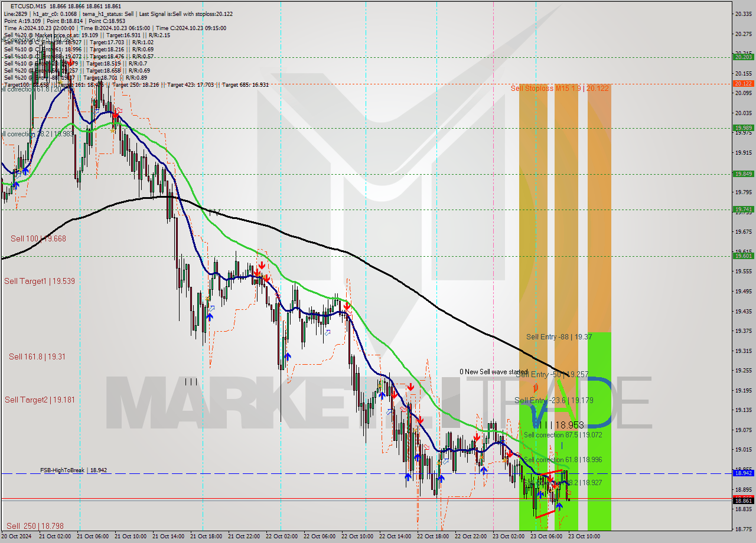Click the 'Sell Entry -23.6 | 19.179' label
756x543 pixels.
(553, 400)
